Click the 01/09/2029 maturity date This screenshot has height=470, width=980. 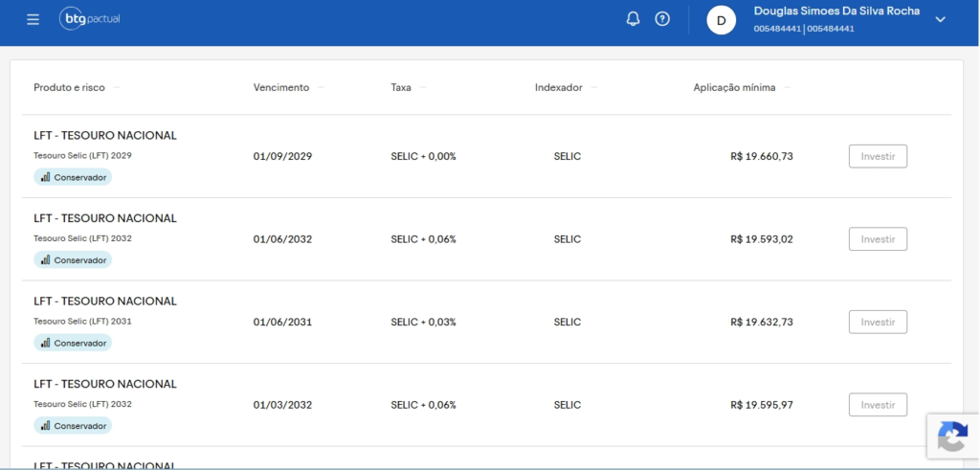pyautogui.click(x=282, y=156)
